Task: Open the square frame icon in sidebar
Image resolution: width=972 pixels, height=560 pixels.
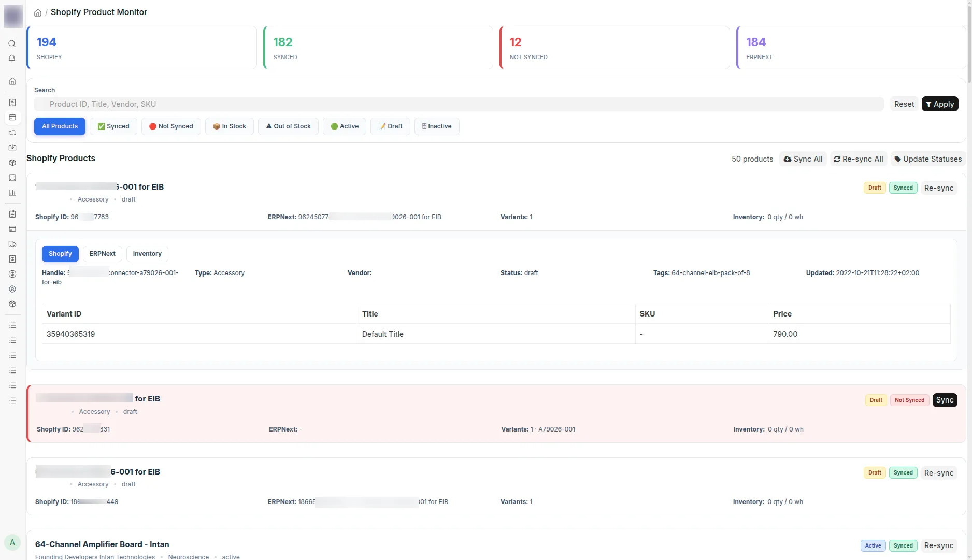Action: (12, 178)
